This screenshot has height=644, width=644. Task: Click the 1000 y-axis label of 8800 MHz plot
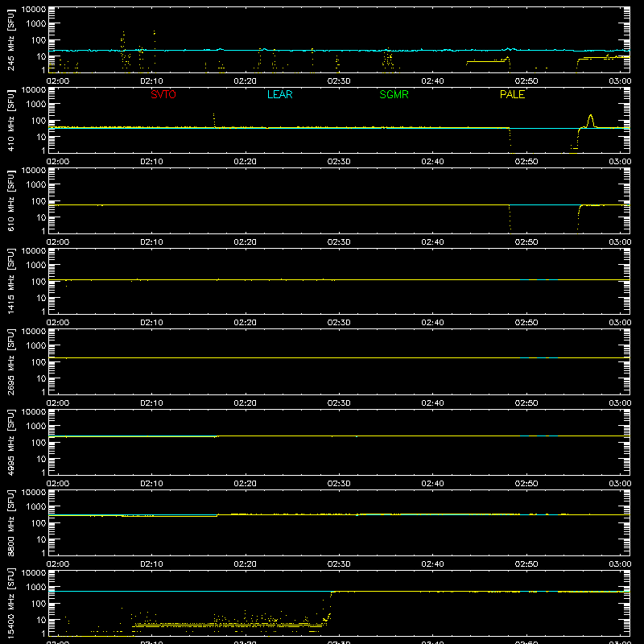pyautogui.click(x=36, y=506)
